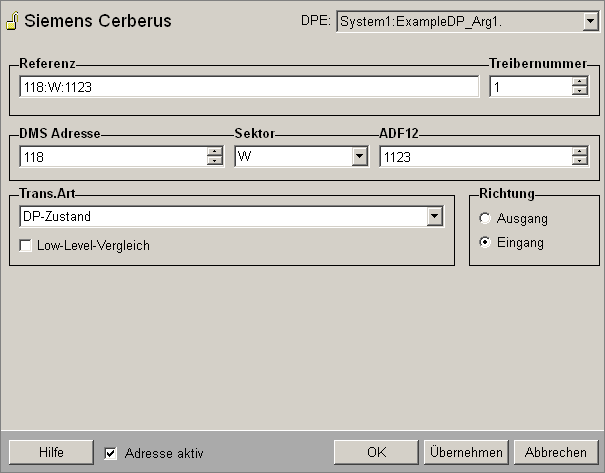Cancel with the Abbrechen button
The image size is (605, 473).
pos(556,452)
